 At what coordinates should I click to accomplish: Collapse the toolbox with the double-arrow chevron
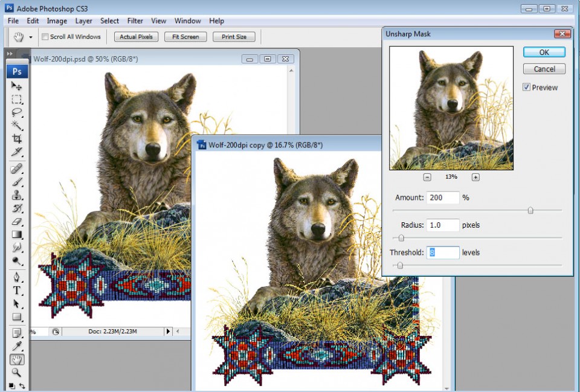pos(9,53)
